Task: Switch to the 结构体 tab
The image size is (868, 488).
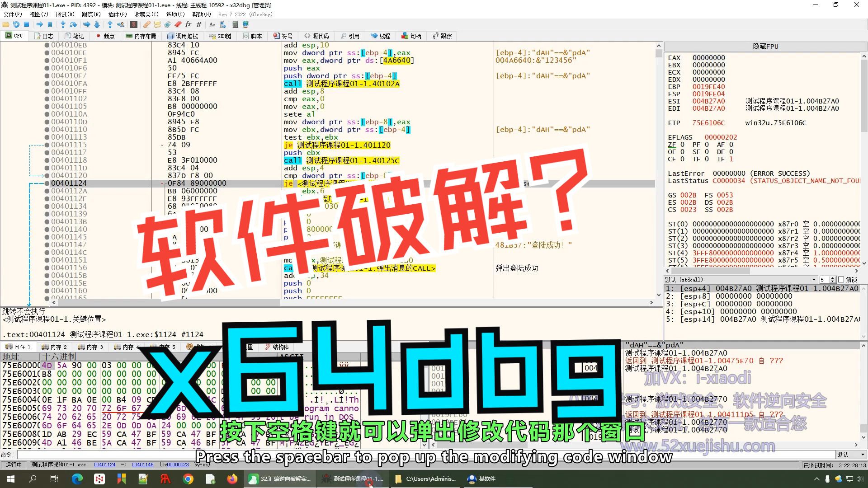Action: [277, 347]
